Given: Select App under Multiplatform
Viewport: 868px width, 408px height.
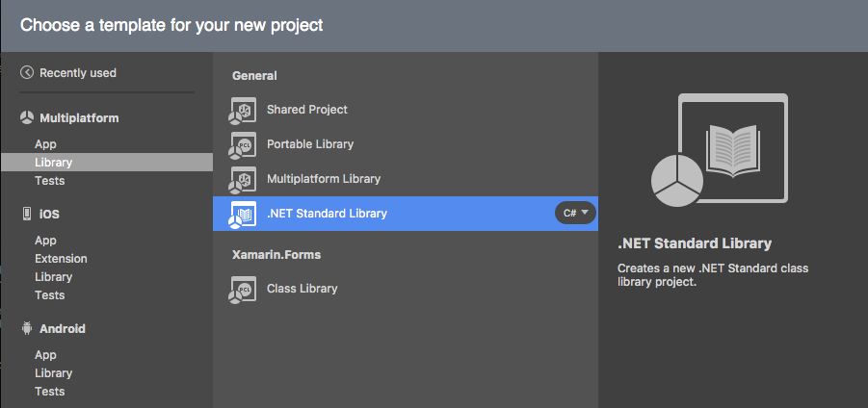Looking at the screenshot, I should [x=45, y=144].
